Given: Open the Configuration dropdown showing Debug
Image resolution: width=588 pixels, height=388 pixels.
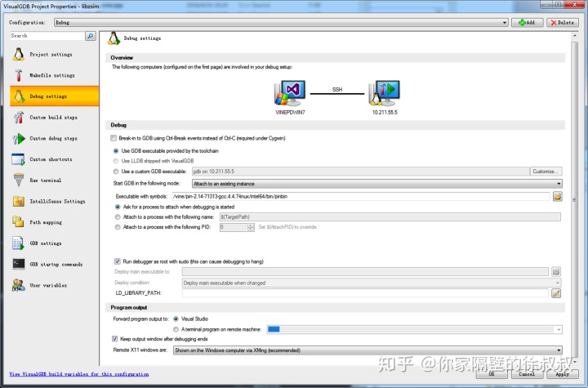Looking at the screenshot, I should (x=281, y=23).
